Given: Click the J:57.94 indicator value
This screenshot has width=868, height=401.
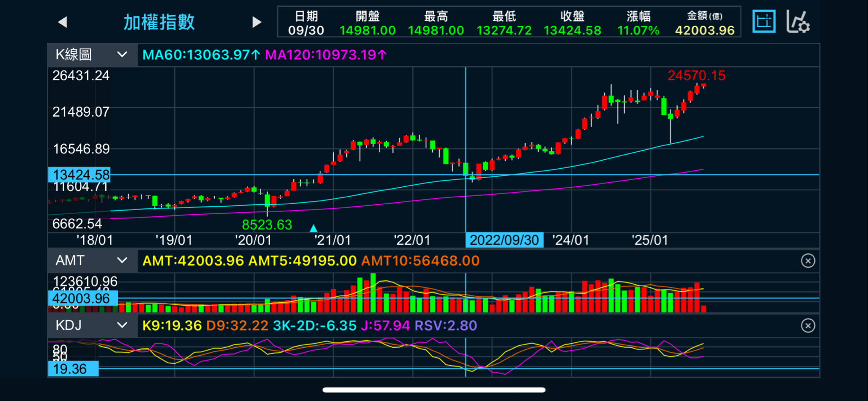Looking at the screenshot, I should (386, 326).
